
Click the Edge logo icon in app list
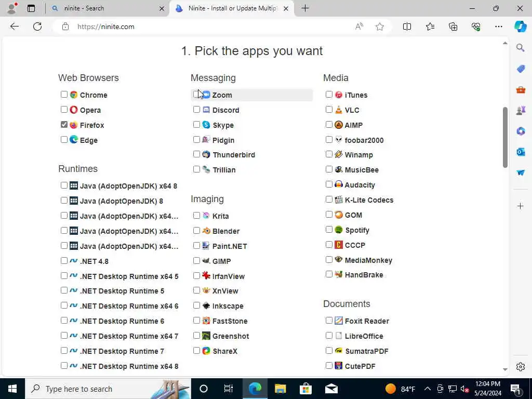tap(74, 139)
